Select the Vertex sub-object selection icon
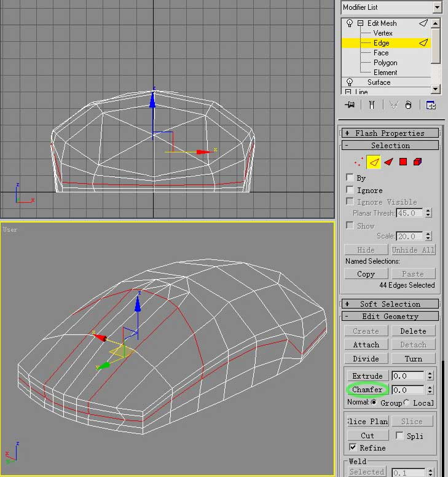Screen dimensions: 448x477 (358, 162)
